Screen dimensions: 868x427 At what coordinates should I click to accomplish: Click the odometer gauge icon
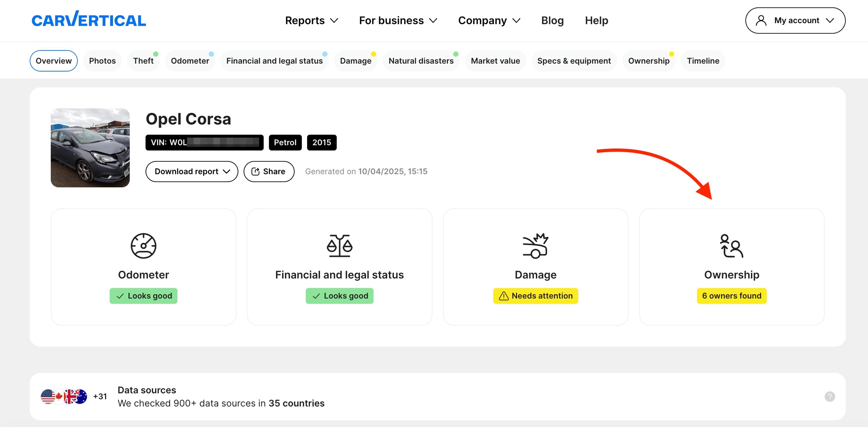tap(143, 246)
